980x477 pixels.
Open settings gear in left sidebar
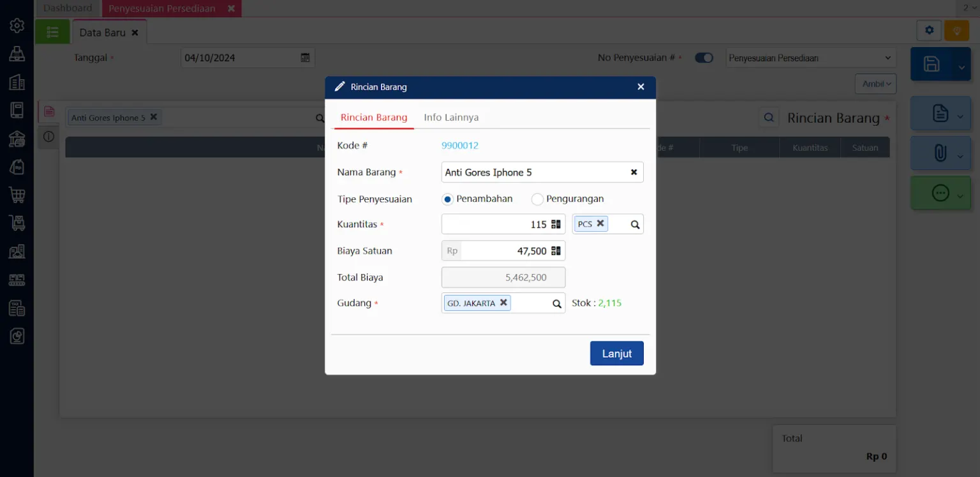click(x=17, y=26)
